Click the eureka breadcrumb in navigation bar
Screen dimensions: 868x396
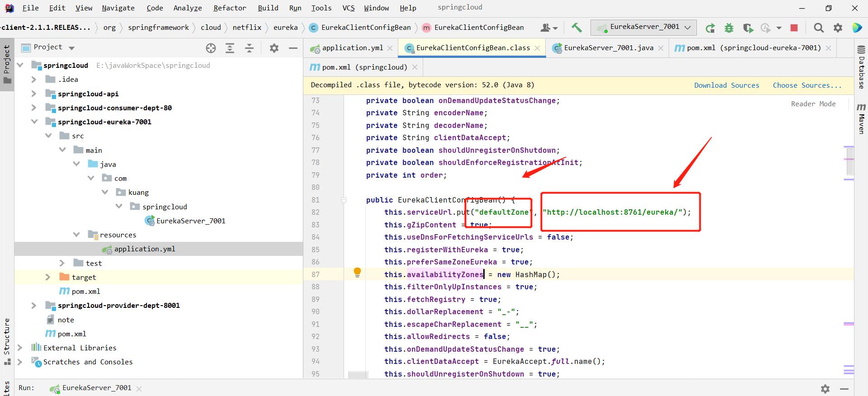(x=285, y=28)
